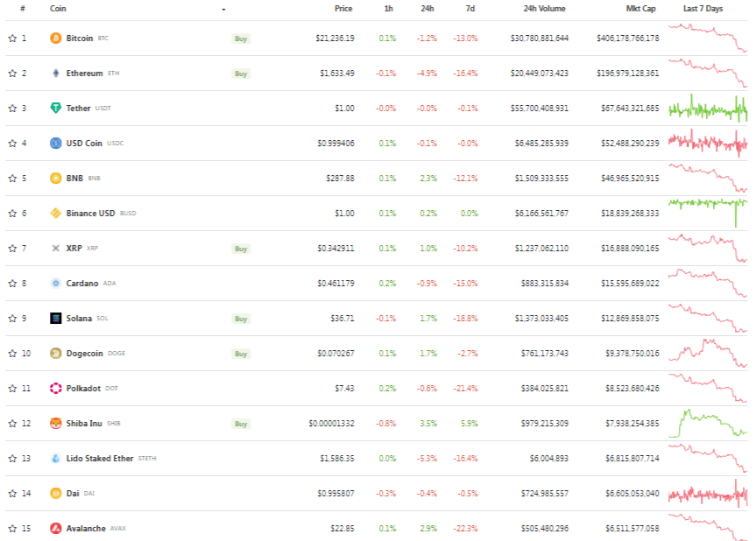This screenshot has width=756, height=541.
Task: Select Avalanche's 7d change -22.3%
Action: pyautogui.click(x=465, y=529)
